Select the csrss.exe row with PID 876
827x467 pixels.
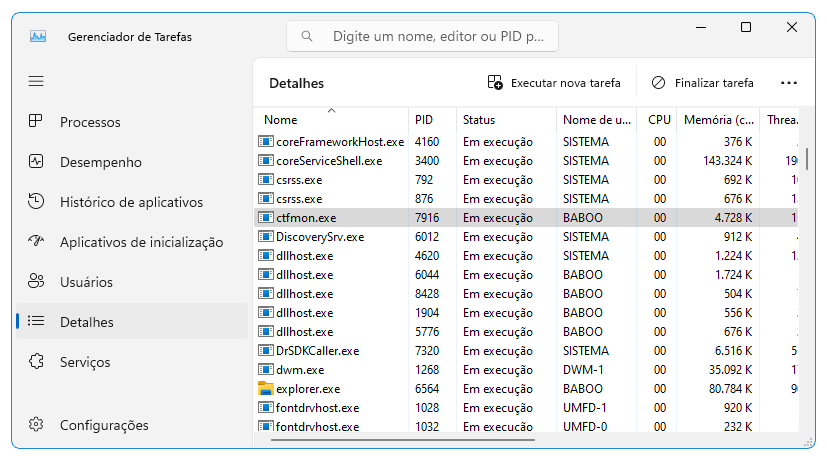click(526, 198)
